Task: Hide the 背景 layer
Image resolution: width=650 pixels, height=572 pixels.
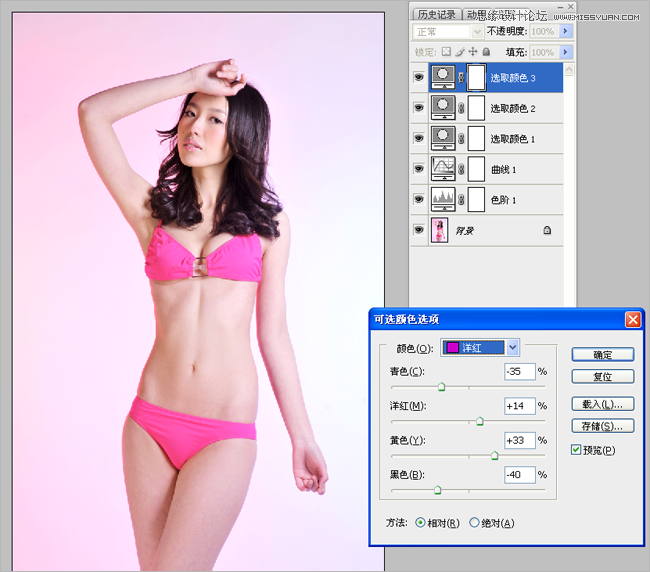Action: (419, 230)
